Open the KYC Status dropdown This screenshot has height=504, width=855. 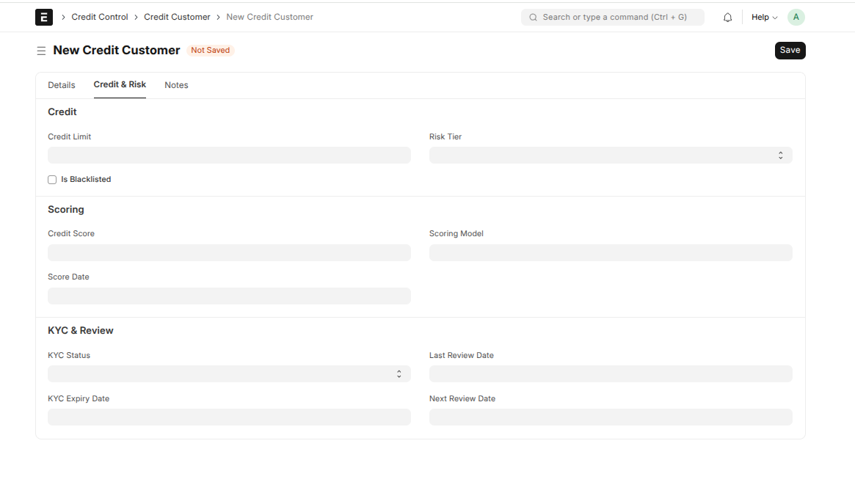[229, 373]
